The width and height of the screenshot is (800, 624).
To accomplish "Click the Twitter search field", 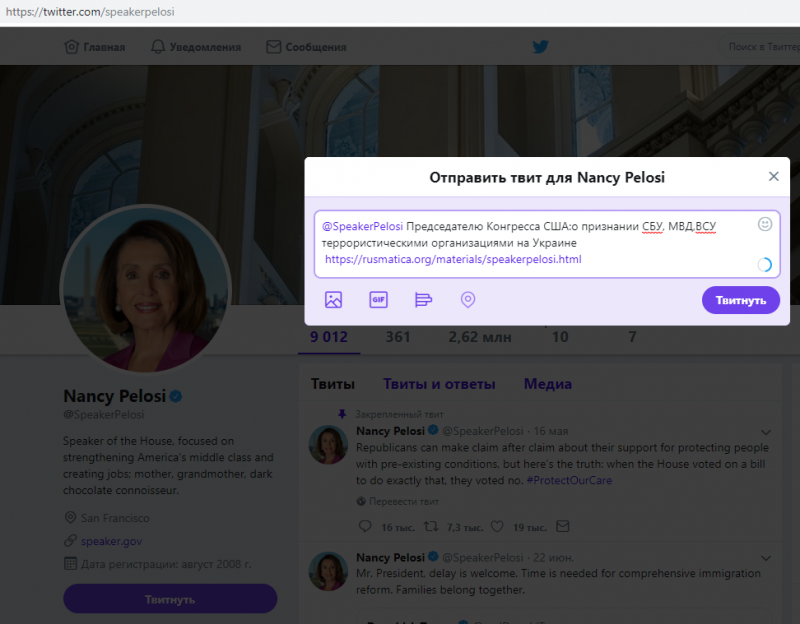I will [760, 47].
